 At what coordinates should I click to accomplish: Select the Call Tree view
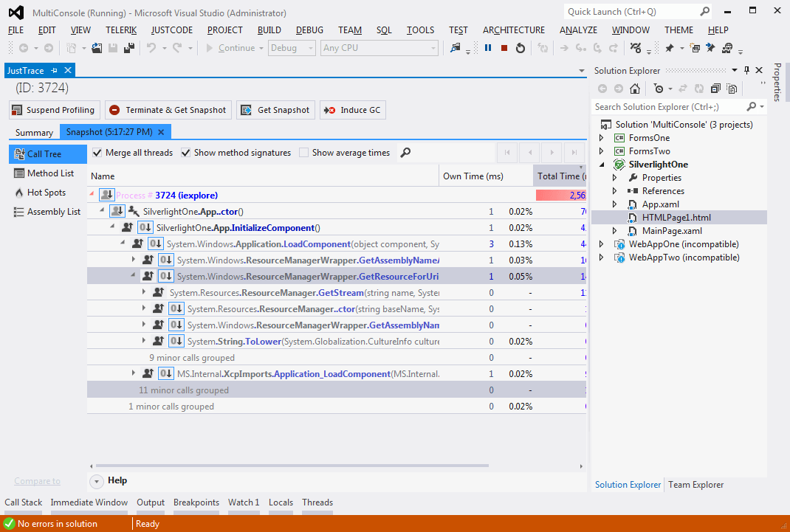(x=49, y=154)
